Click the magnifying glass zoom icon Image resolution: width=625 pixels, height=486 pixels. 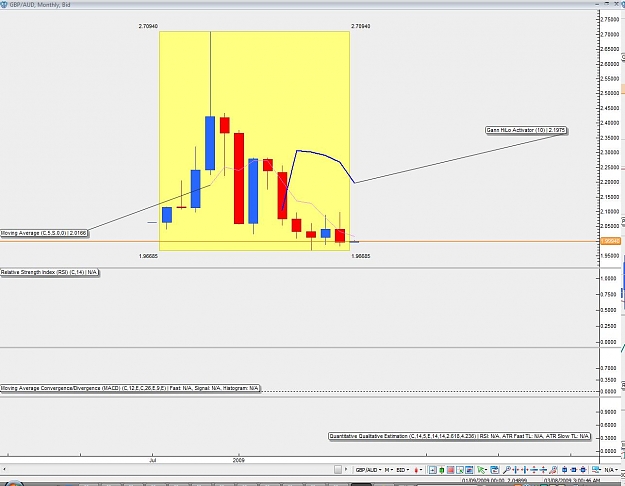click(507, 470)
